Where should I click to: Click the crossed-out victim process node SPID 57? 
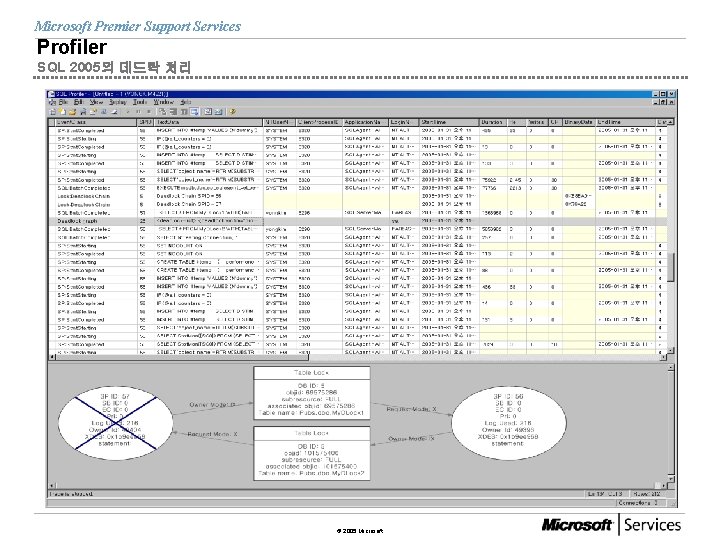point(115,422)
